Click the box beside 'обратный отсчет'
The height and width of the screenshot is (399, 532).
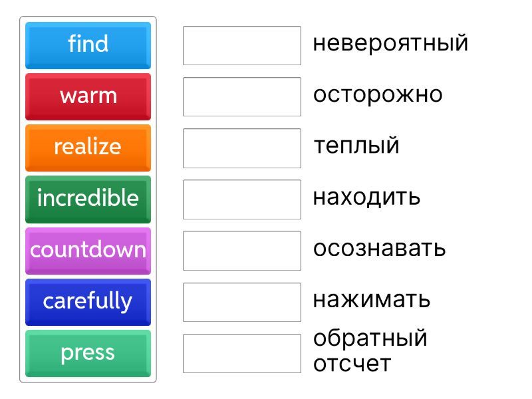(242, 353)
